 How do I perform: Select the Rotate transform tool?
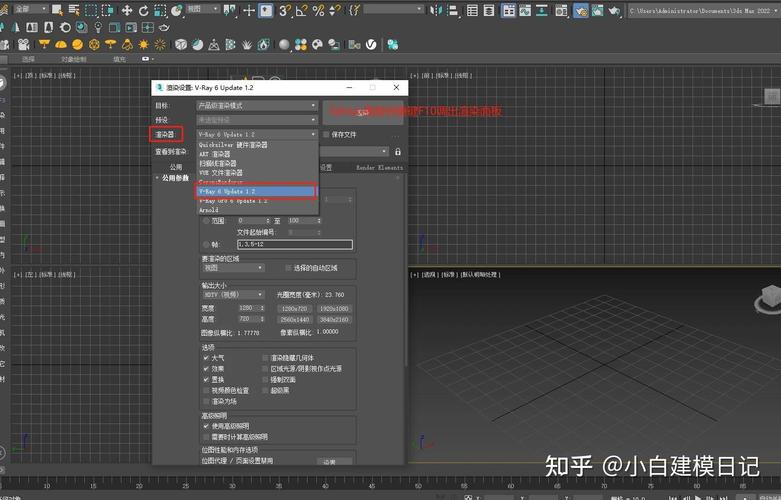(144, 10)
